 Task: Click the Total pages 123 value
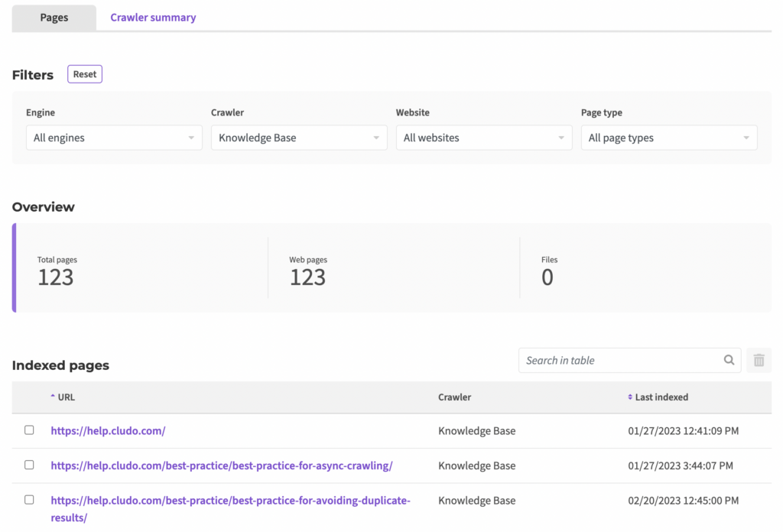coord(55,277)
